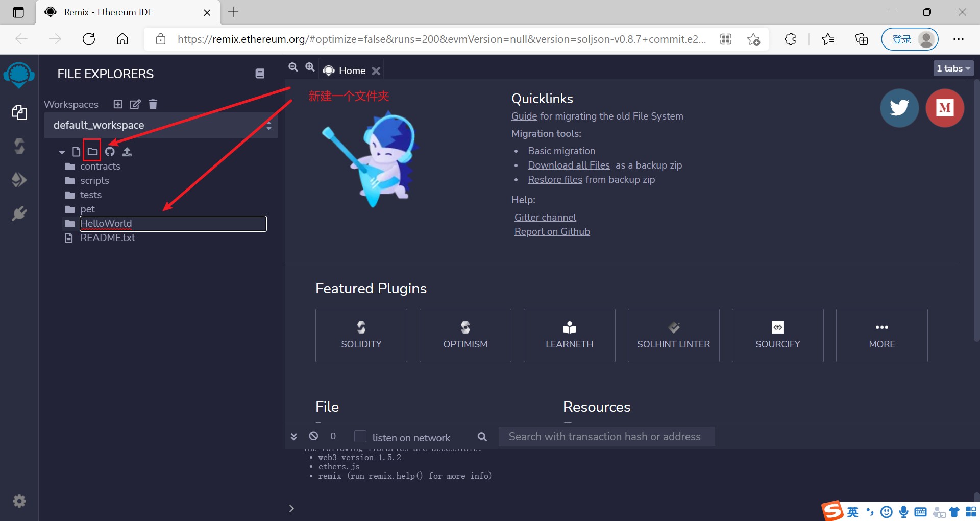Activate SOLHINT LINTER plugin

coord(674,335)
